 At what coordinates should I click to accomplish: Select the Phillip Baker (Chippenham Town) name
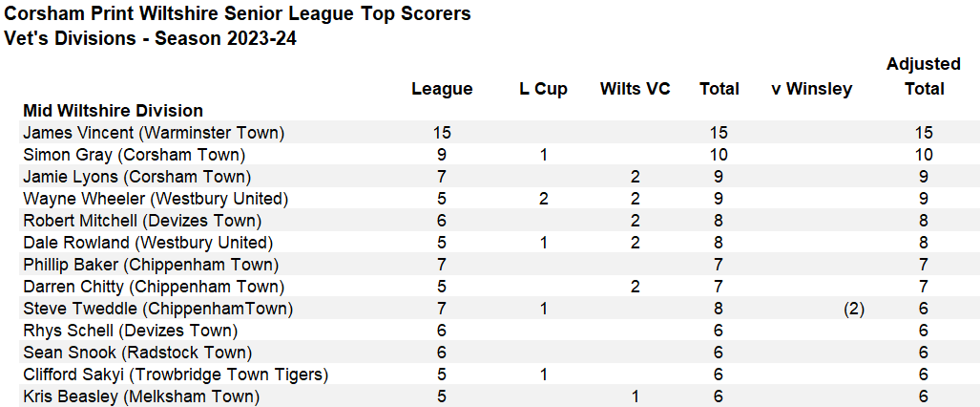(x=151, y=265)
